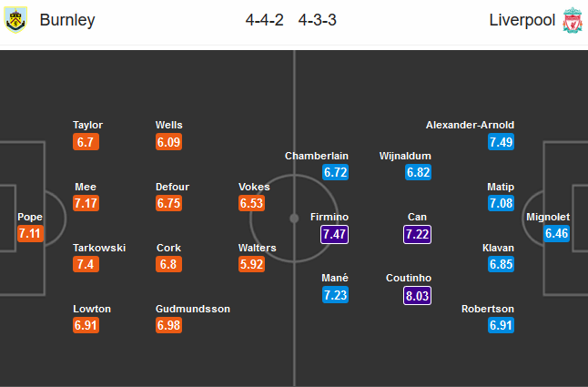Click the Robertson player name
The image size is (588, 387).
(488, 309)
